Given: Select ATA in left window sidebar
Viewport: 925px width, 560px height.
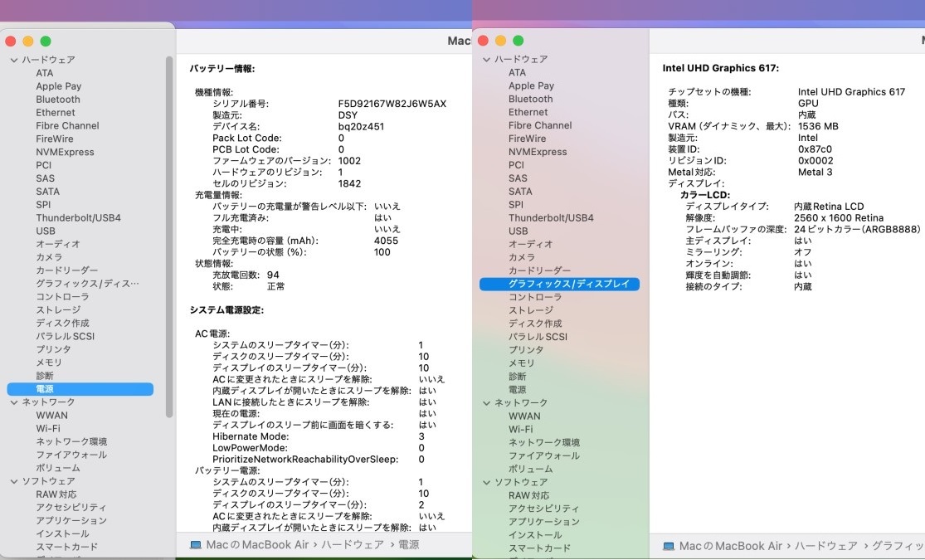Looking at the screenshot, I should 44,73.
